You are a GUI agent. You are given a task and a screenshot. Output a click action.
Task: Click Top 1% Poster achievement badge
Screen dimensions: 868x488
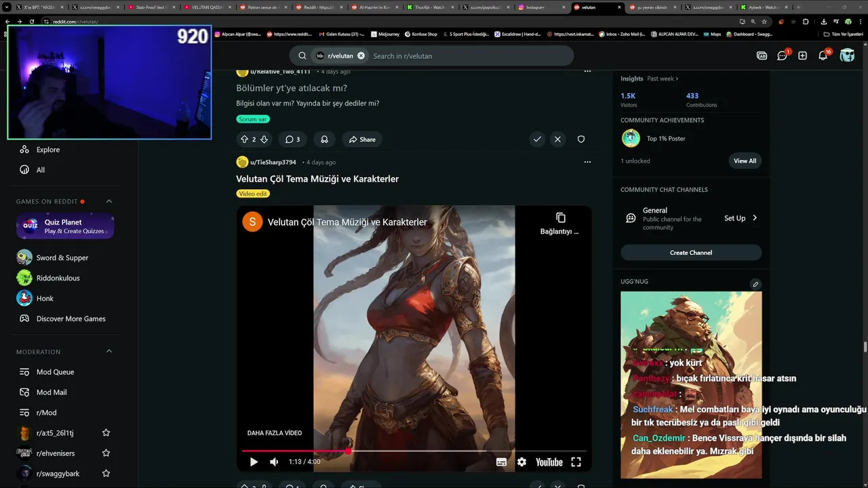(x=631, y=138)
